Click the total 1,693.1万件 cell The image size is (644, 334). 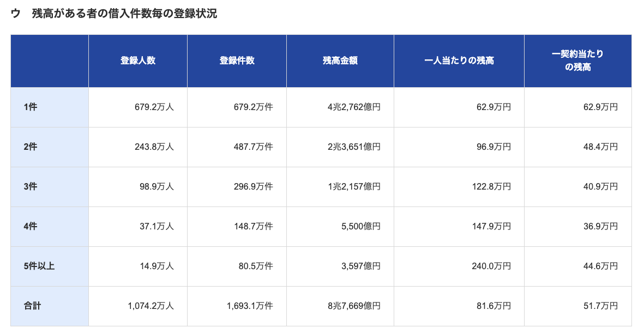237,306
